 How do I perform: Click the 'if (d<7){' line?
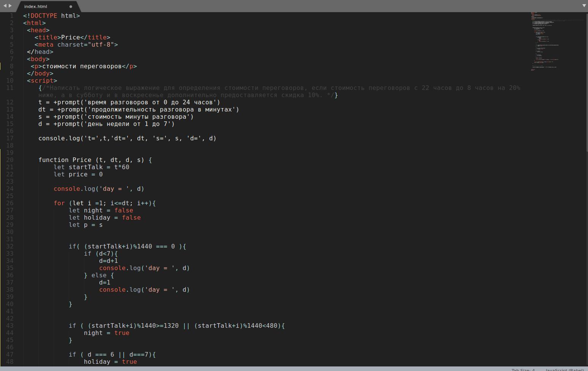pos(101,253)
